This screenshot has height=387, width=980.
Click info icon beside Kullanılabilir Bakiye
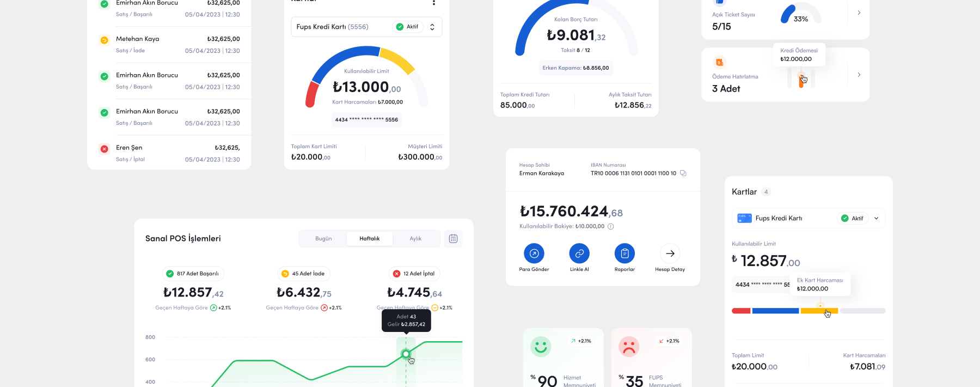click(x=611, y=227)
